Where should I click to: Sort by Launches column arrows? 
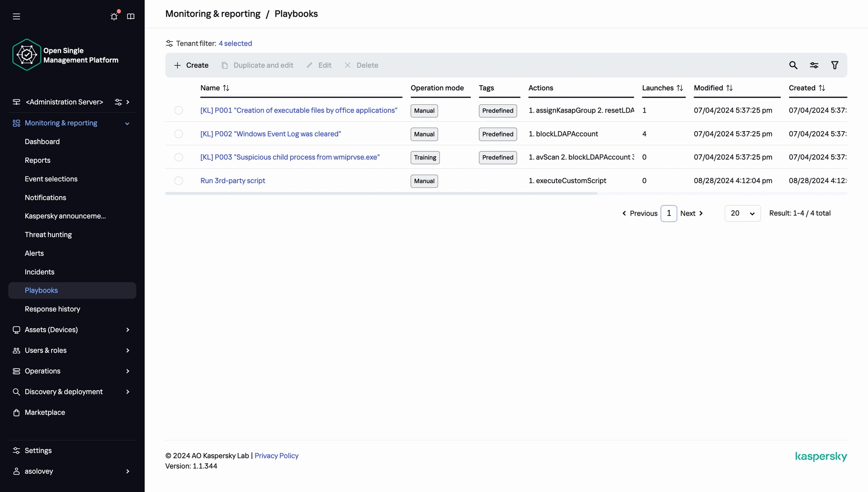pyautogui.click(x=679, y=88)
